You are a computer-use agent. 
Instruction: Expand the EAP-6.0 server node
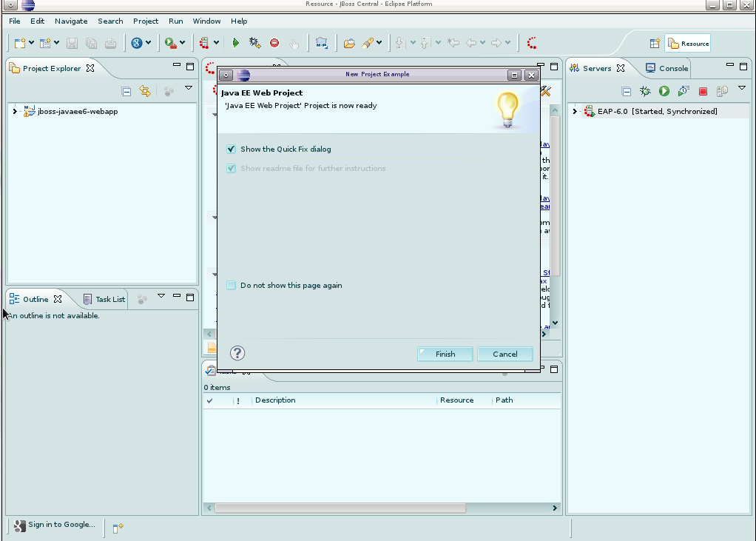tap(575, 112)
